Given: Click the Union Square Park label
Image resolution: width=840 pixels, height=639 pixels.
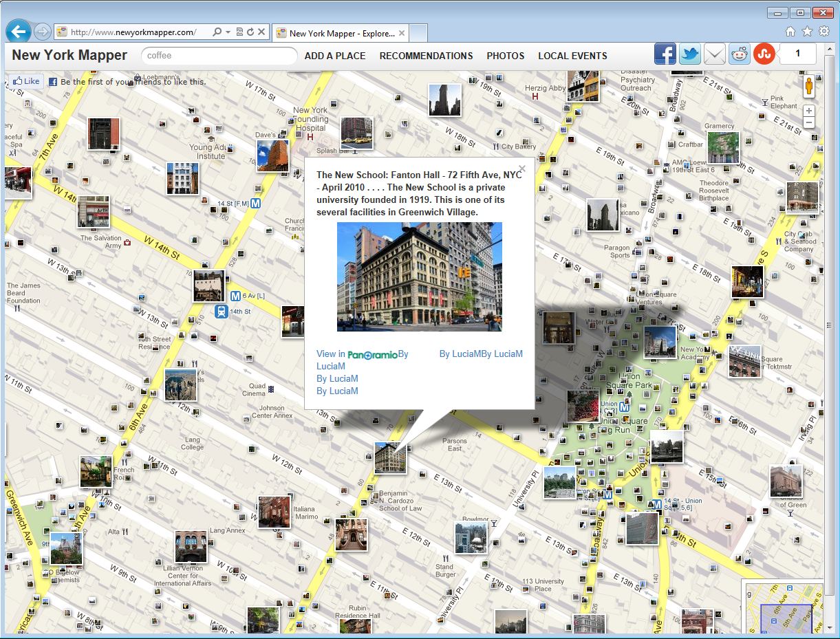Looking at the screenshot, I should [x=629, y=381].
